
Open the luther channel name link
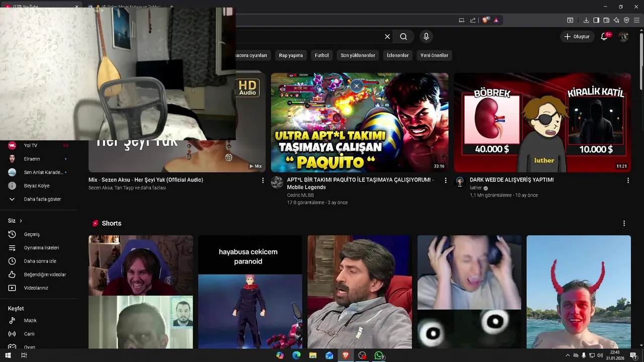(x=476, y=188)
